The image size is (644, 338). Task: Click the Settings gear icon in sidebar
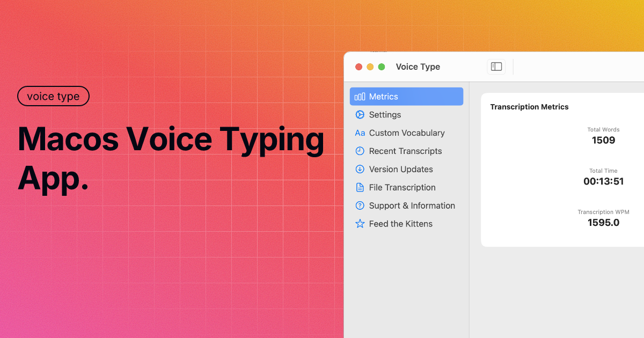coord(360,115)
